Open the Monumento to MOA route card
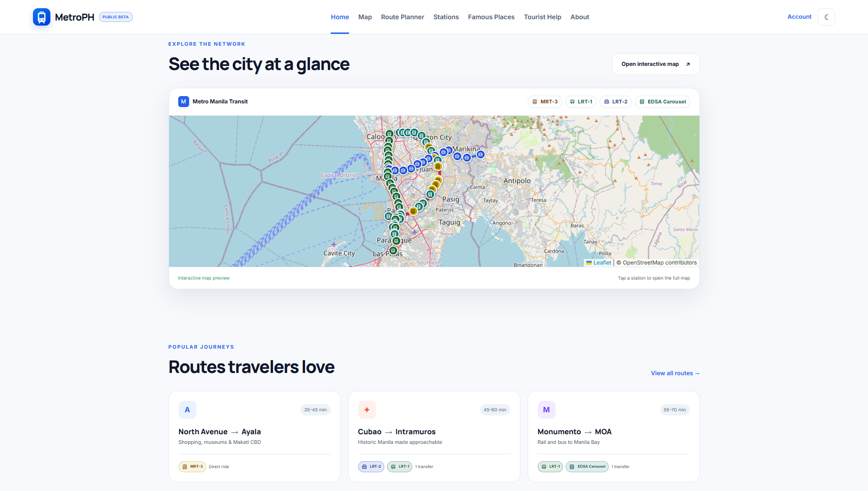The height and width of the screenshot is (491, 868). pos(614,437)
